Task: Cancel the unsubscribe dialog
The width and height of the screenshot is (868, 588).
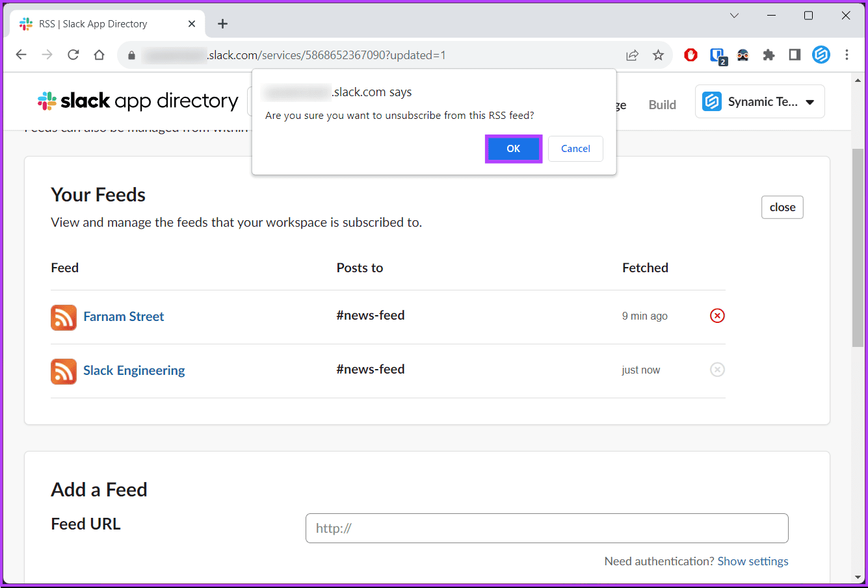Action: (575, 149)
